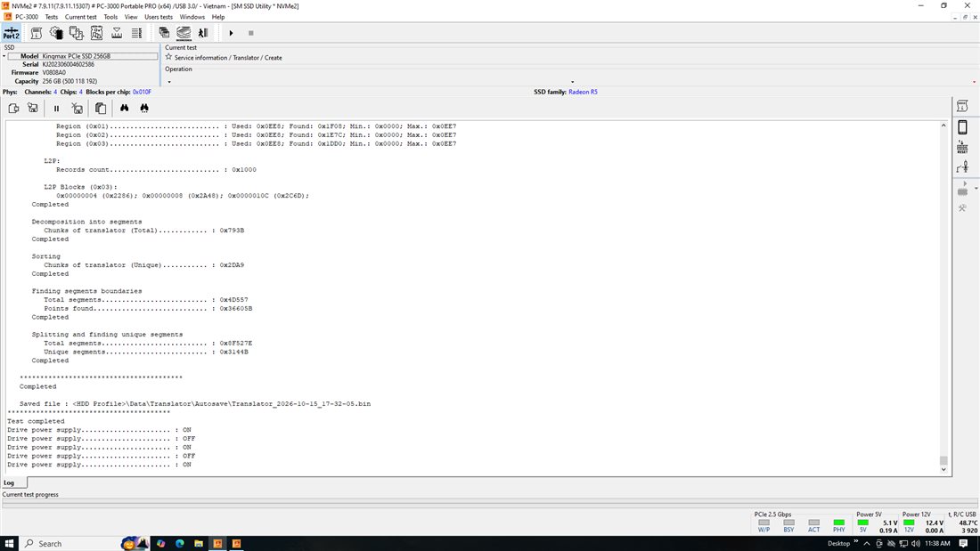The image size is (980, 551).
Task: Click the stop test square button
Action: pyautogui.click(x=250, y=33)
